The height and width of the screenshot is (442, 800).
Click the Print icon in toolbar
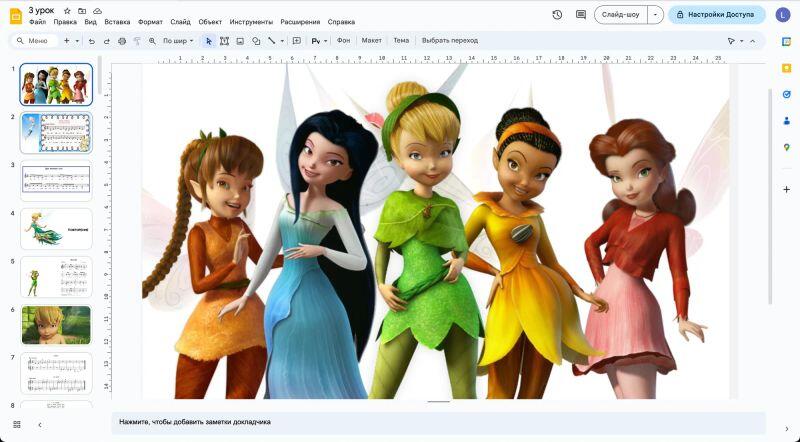click(122, 41)
